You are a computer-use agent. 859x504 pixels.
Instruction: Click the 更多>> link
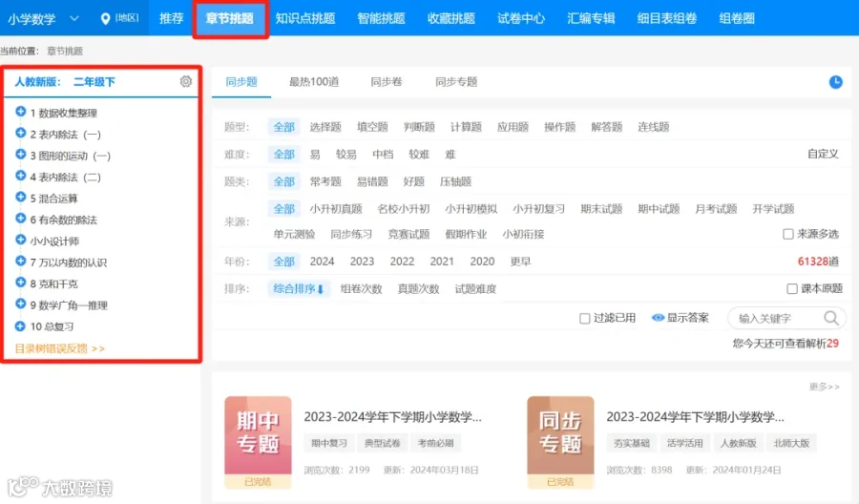824,387
